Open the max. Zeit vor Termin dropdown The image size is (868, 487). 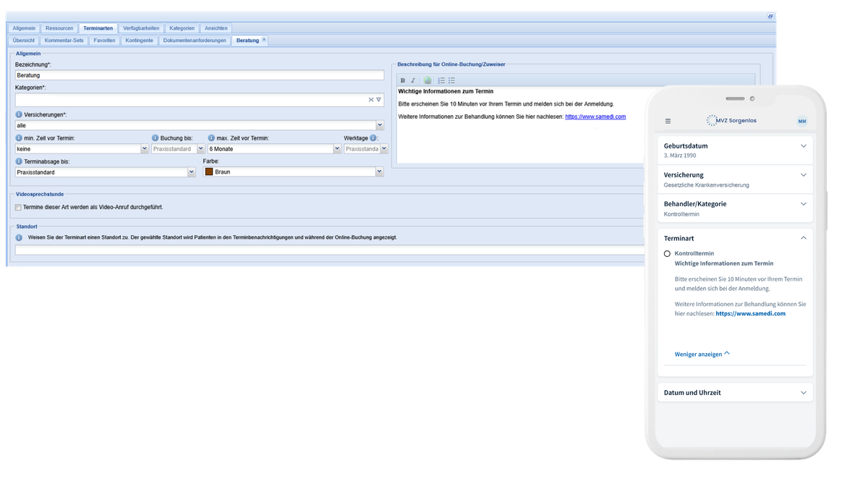[337, 149]
